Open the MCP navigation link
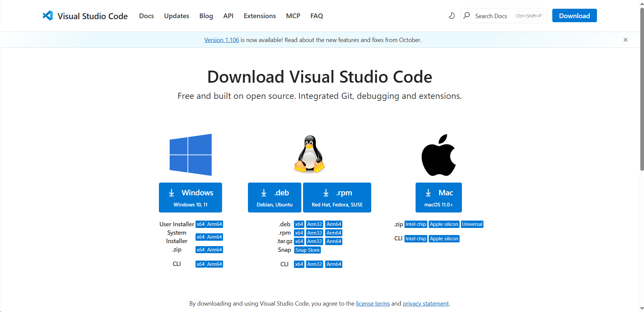The height and width of the screenshot is (312, 644). [x=293, y=16]
